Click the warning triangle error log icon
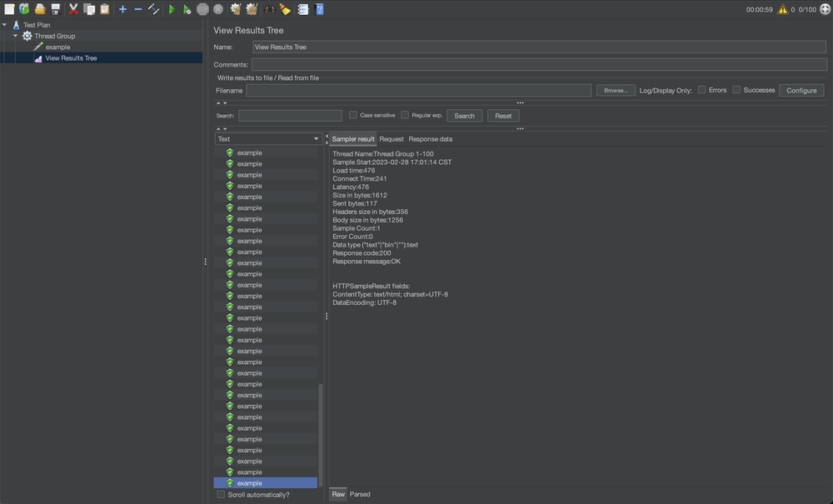 [782, 10]
